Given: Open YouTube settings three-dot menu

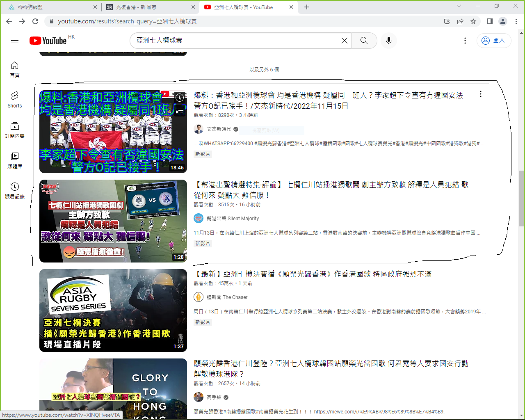Looking at the screenshot, I should coord(465,40).
